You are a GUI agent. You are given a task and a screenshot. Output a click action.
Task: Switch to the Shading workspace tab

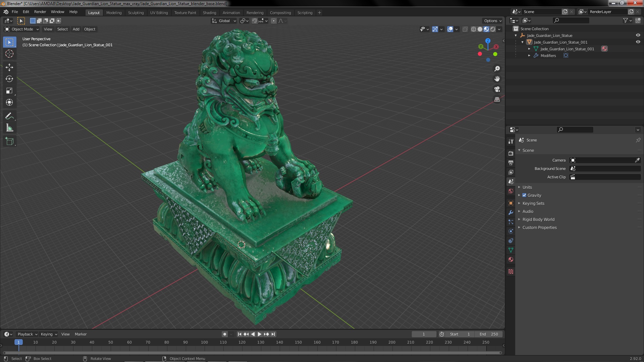click(x=209, y=13)
